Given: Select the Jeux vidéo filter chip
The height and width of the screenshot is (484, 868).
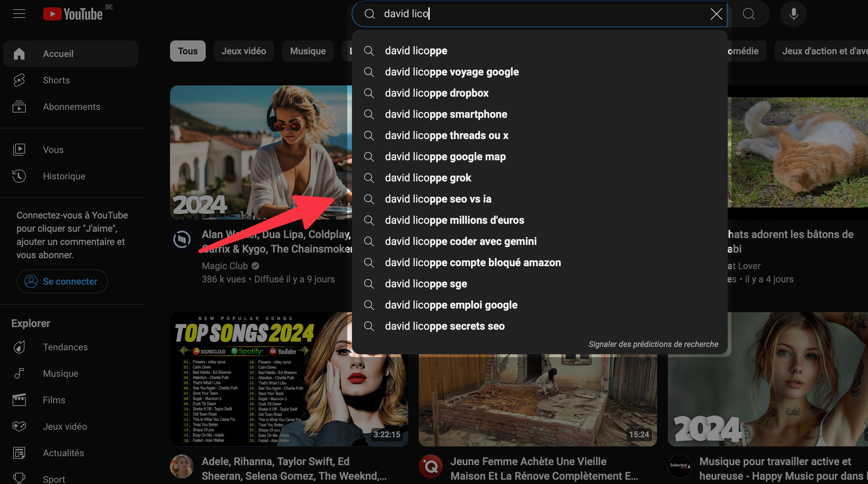Looking at the screenshot, I should click(243, 51).
